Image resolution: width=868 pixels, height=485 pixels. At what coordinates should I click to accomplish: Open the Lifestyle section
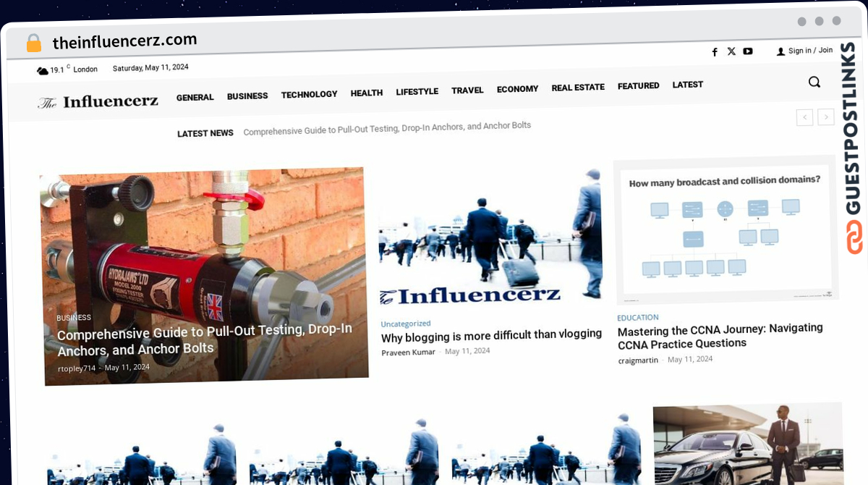tap(417, 91)
